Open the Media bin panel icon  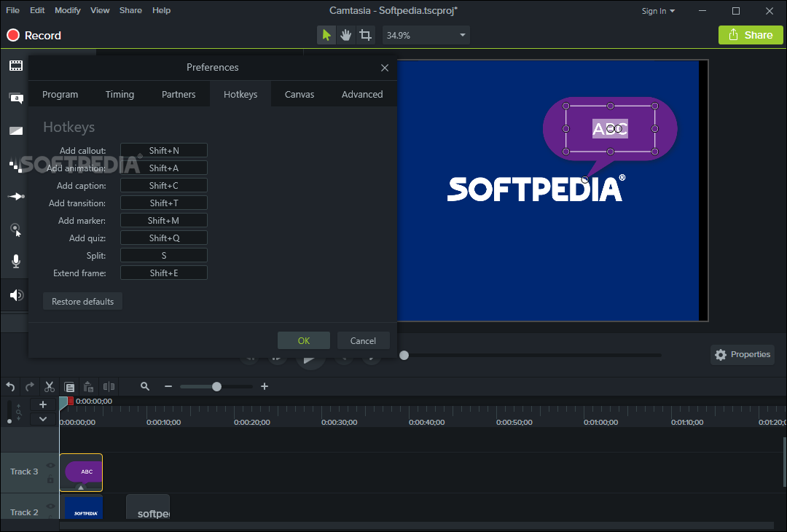pyautogui.click(x=16, y=66)
